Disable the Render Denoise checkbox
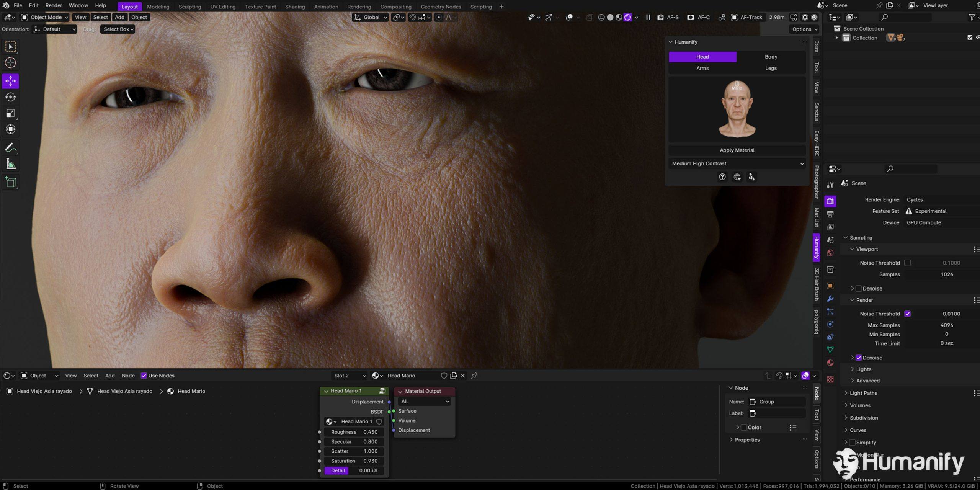The image size is (980, 490). coord(859,358)
